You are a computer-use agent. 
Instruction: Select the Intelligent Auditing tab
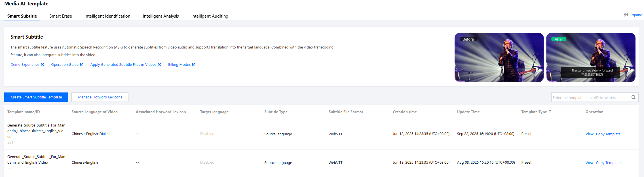click(210, 16)
